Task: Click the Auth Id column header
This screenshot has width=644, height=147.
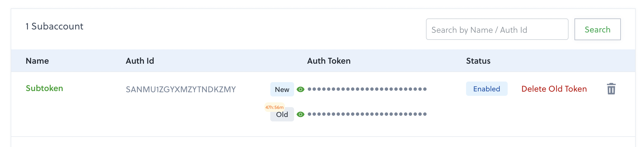Action: point(140,61)
